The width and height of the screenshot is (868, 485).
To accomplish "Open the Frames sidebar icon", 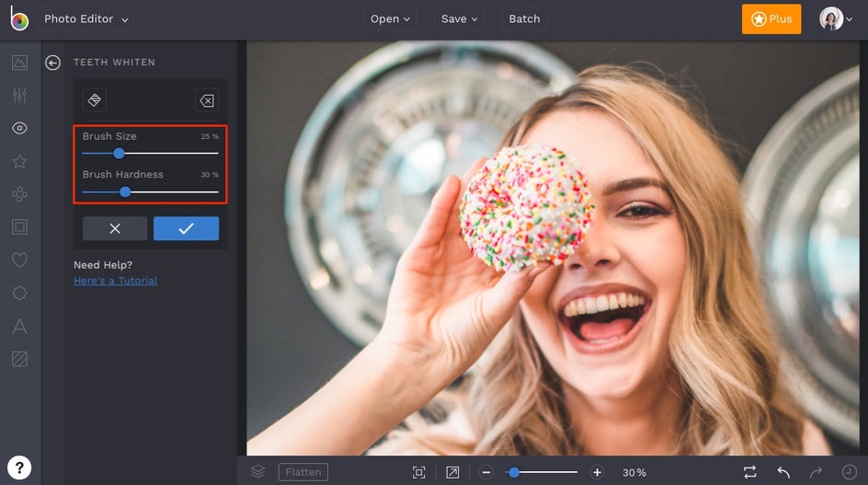I will [19, 226].
